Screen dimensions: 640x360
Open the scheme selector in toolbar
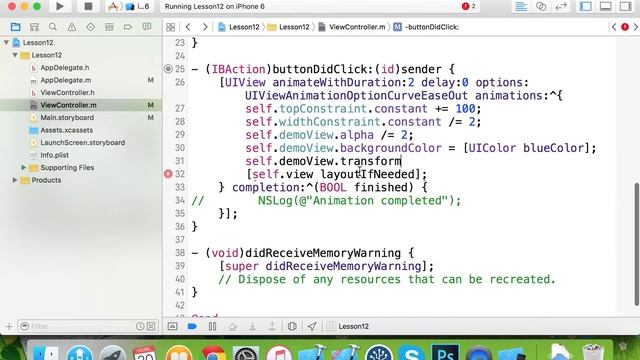[129, 7]
